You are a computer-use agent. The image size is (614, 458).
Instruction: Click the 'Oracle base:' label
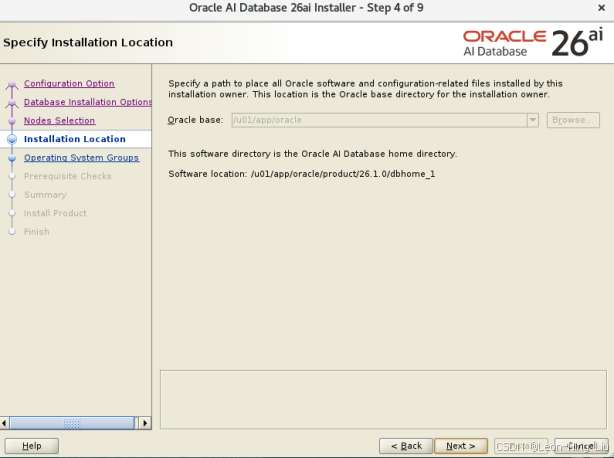(x=195, y=120)
